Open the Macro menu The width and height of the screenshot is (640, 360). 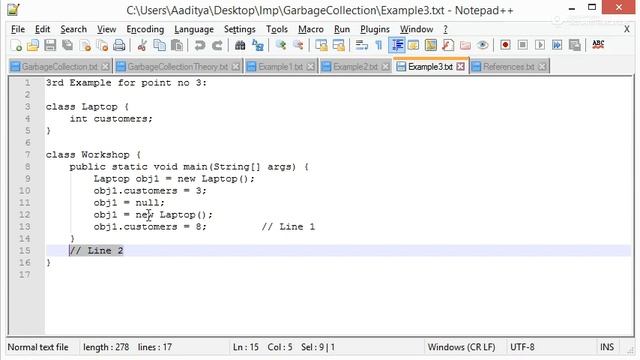pos(311,29)
